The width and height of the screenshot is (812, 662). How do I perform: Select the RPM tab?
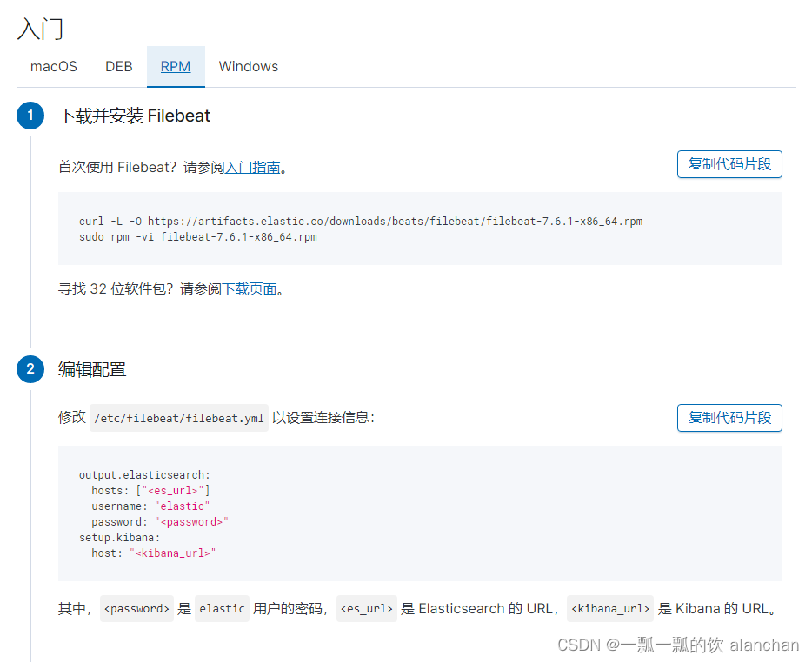coord(176,67)
